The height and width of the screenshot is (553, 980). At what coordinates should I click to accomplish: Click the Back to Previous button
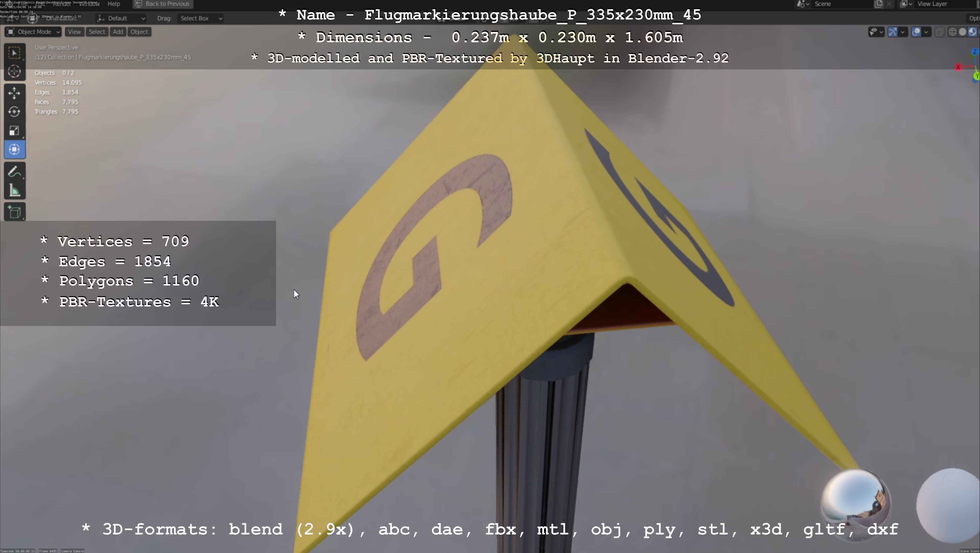tap(162, 4)
